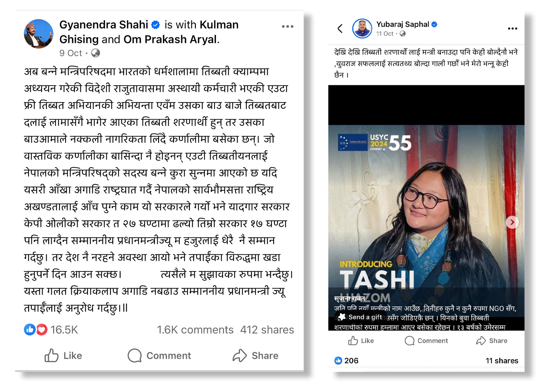This screenshot has height=392, width=554.
Task: View the 11 shares on Saphal's post
Action: [x=502, y=360]
